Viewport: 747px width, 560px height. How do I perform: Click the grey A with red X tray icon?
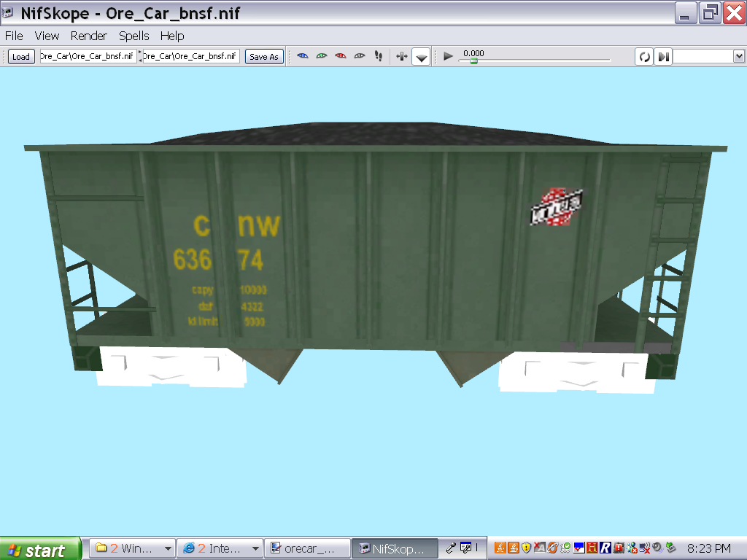[x=539, y=548]
